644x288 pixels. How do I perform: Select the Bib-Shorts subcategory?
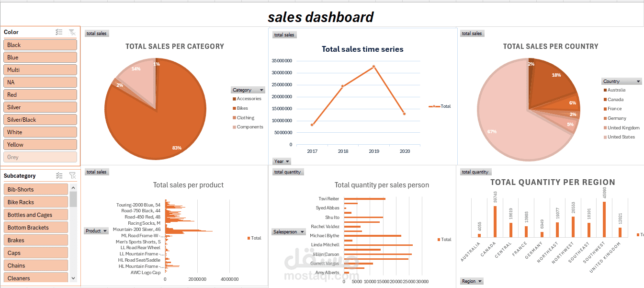pos(36,189)
